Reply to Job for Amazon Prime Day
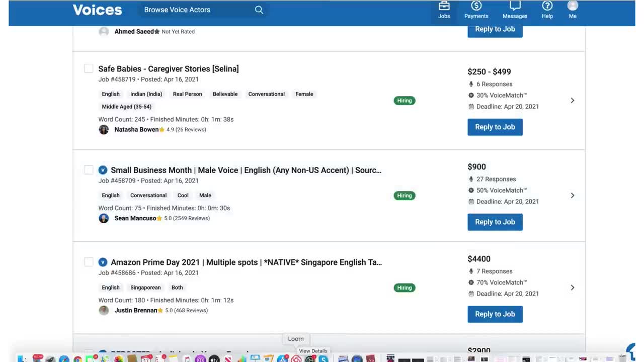Image resolution: width=644 pixels, height=362 pixels. (495, 314)
